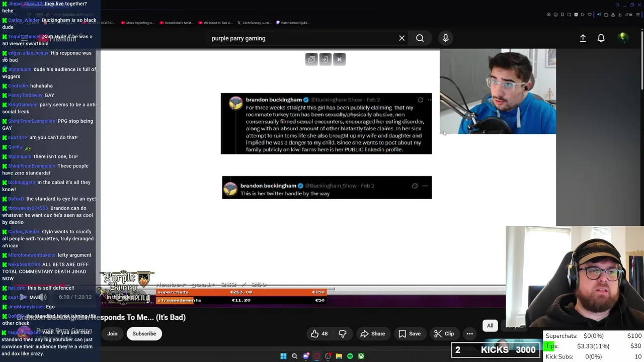Open the 'Patch Notes Ep43...' browser tab
The image size is (644, 362).
(x=292, y=23)
